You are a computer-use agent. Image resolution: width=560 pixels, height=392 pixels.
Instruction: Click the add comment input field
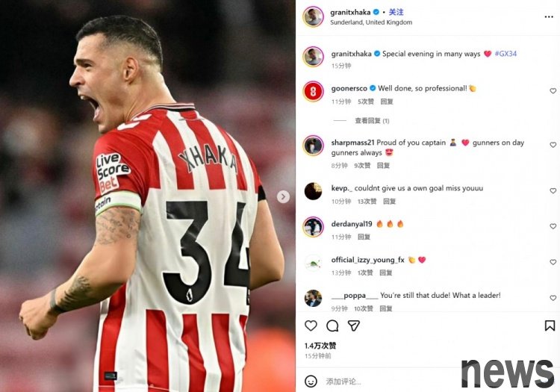(389, 382)
